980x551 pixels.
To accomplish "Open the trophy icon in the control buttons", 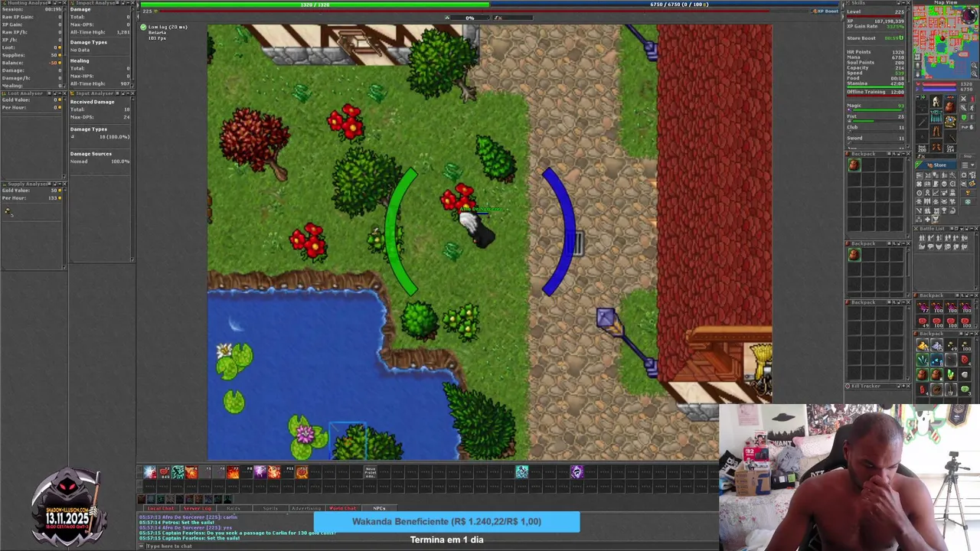I will pyautogui.click(x=968, y=193).
